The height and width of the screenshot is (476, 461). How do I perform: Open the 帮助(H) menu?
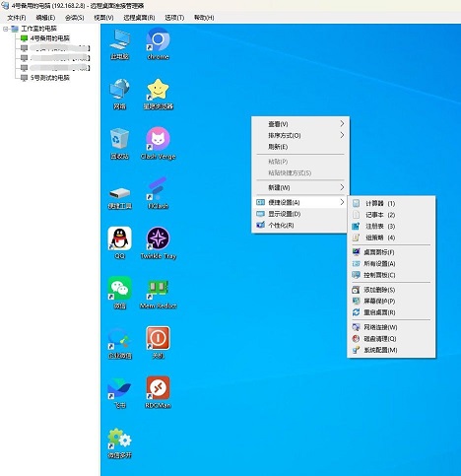[x=204, y=18]
